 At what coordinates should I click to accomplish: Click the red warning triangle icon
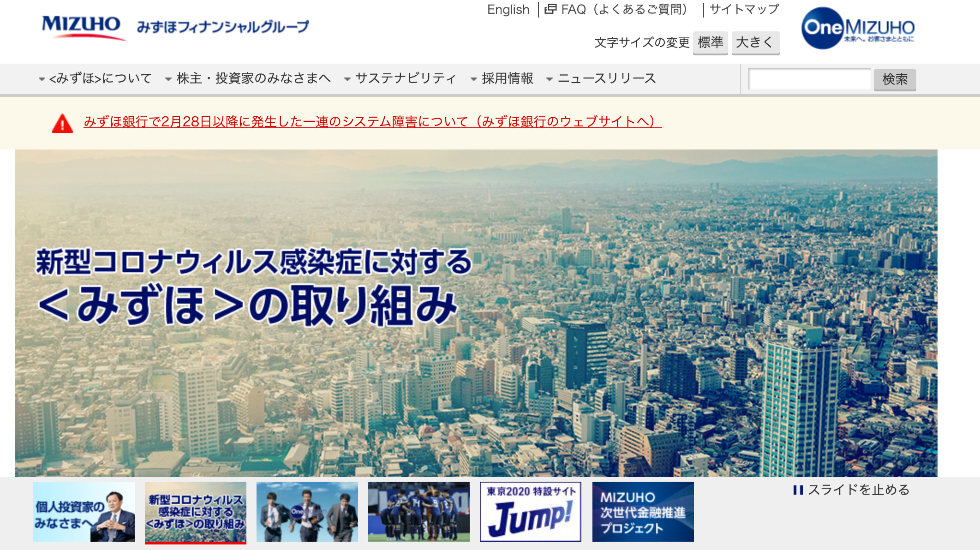coord(62,123)
